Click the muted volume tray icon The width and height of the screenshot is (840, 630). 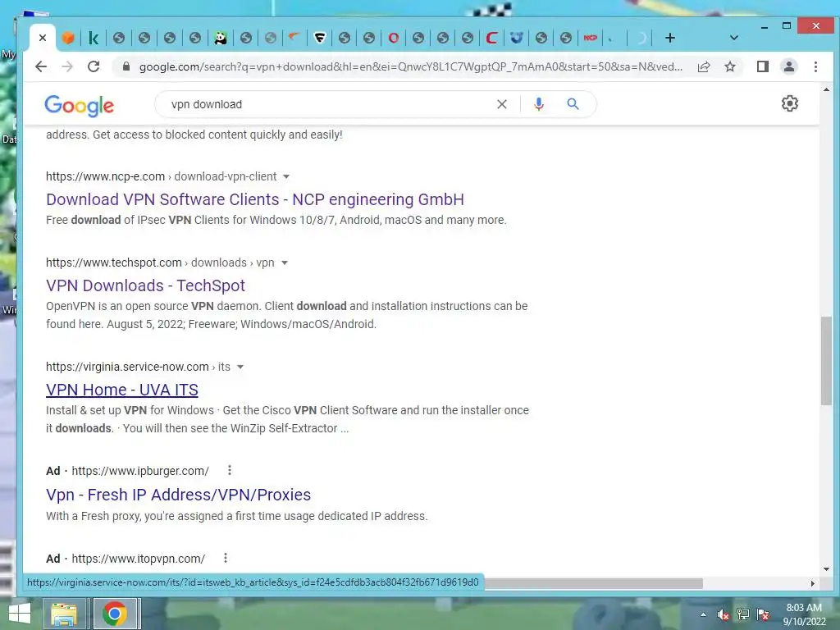(723, 614)
